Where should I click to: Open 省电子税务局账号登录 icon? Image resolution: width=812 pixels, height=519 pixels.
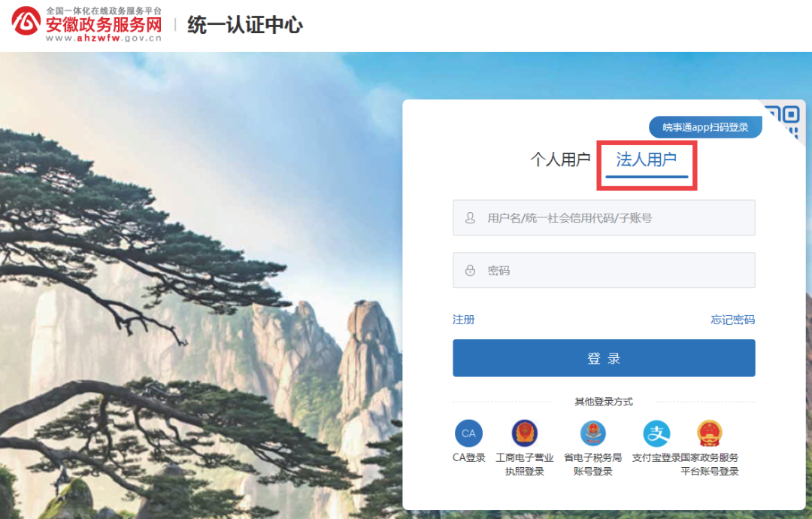[x=593, y=433]
